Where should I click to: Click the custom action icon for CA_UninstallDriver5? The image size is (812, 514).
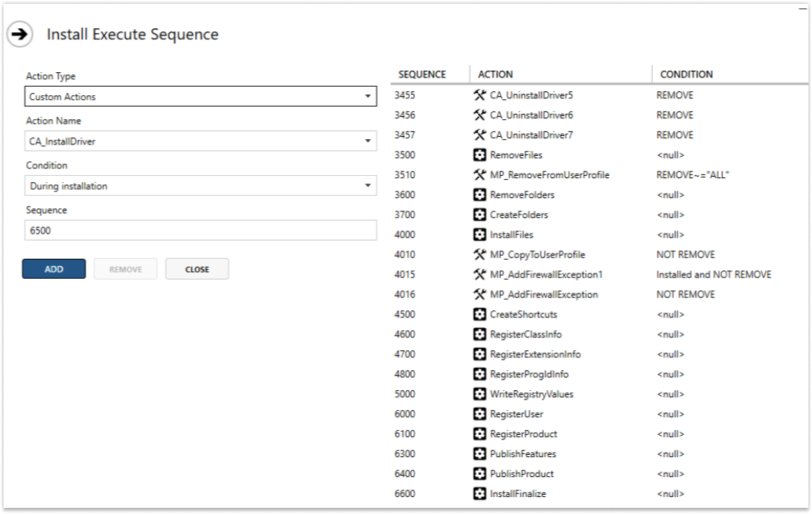[x=479, y=95]
